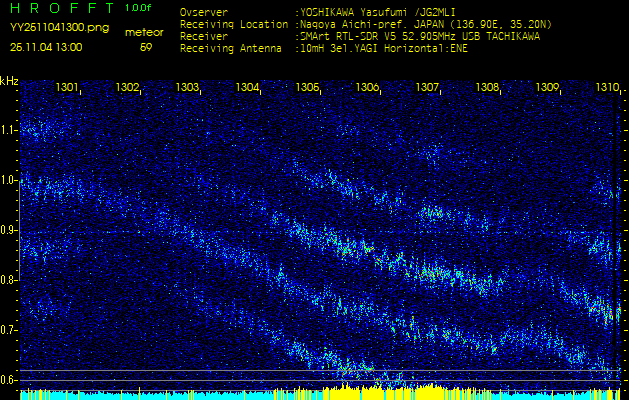Click the 1307 time marker

[427, 87]
